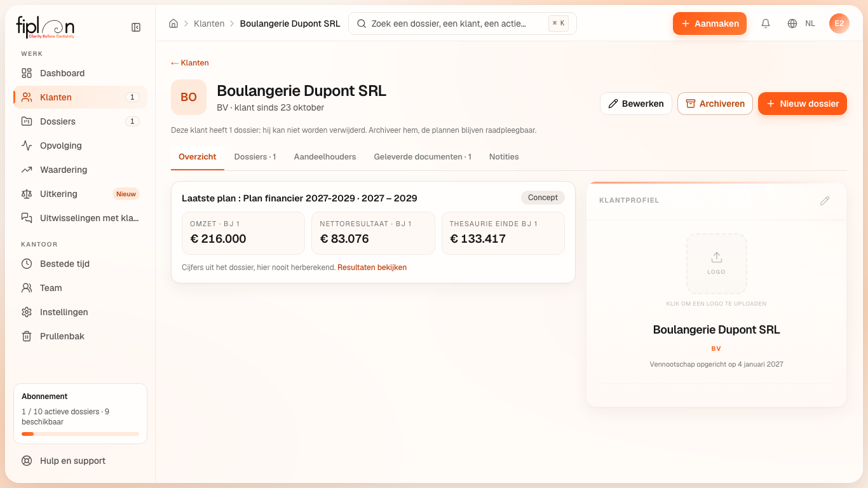This screenshot has width=868, height=488.
Task: Upload a logo in the client profile
Action: click(x=717, y=264)
